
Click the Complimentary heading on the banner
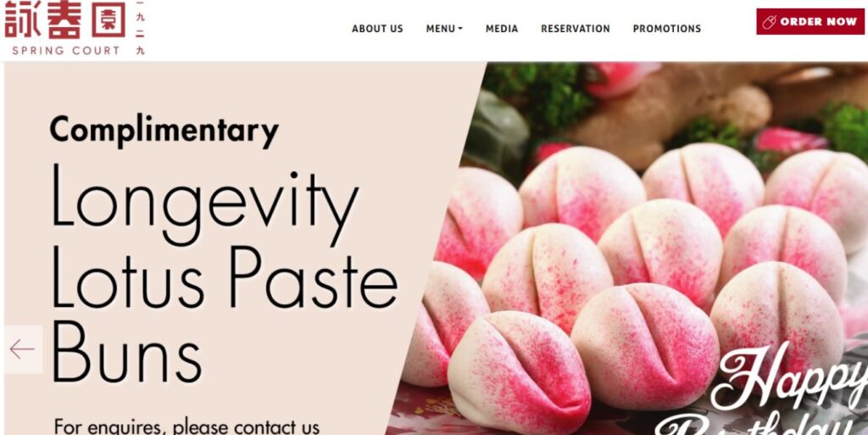tap(164, 131)
